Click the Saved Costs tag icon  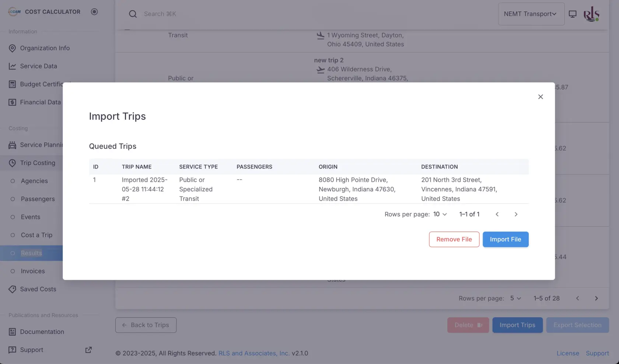(x=12, y=289)
